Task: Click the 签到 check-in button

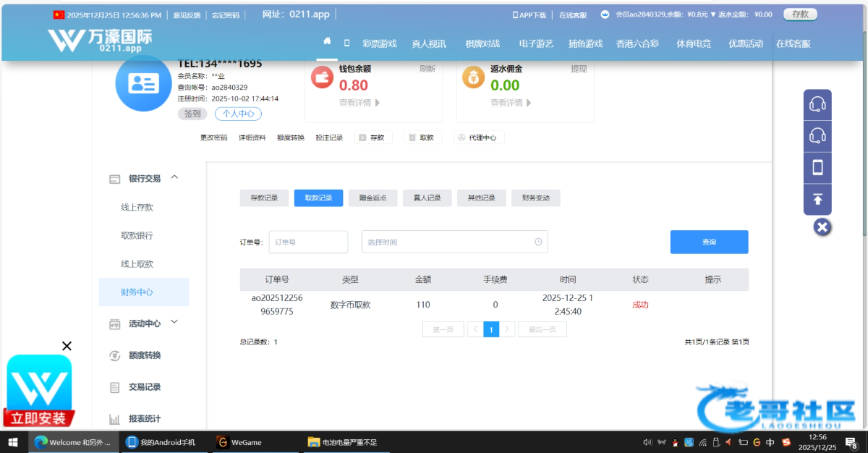Action: click(x=192, y=114)
